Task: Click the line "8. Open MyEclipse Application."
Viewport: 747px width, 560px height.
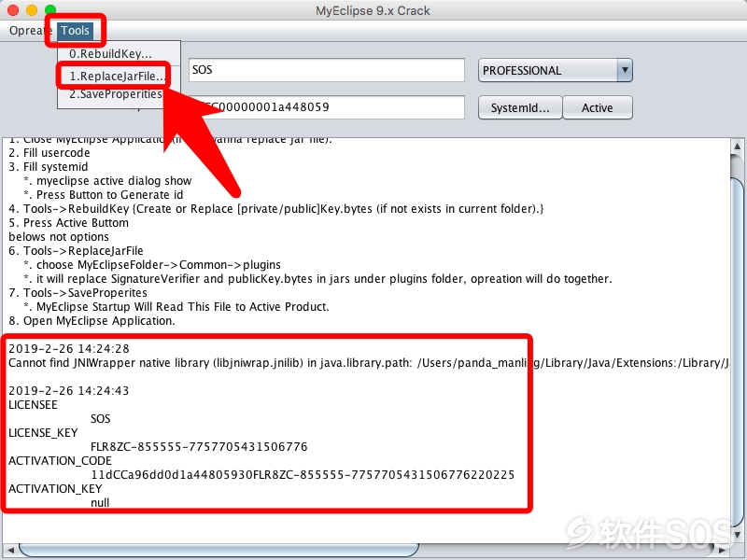Action: tap(92, 321)
